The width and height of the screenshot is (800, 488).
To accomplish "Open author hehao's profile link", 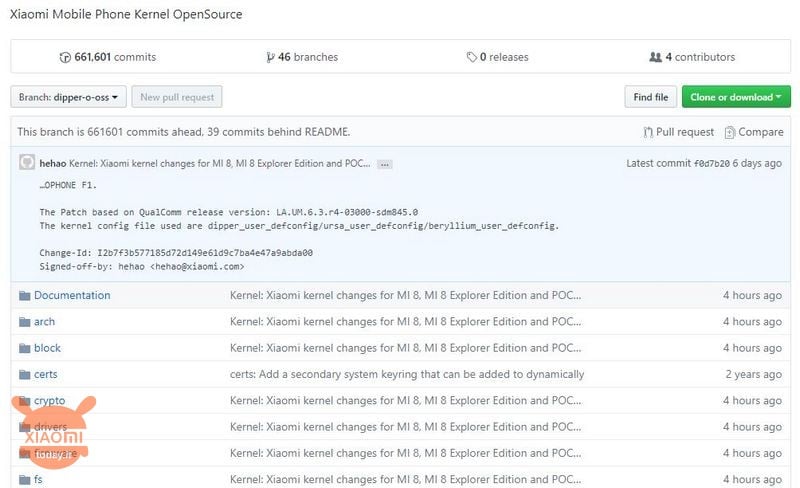I will pos(53,163).
